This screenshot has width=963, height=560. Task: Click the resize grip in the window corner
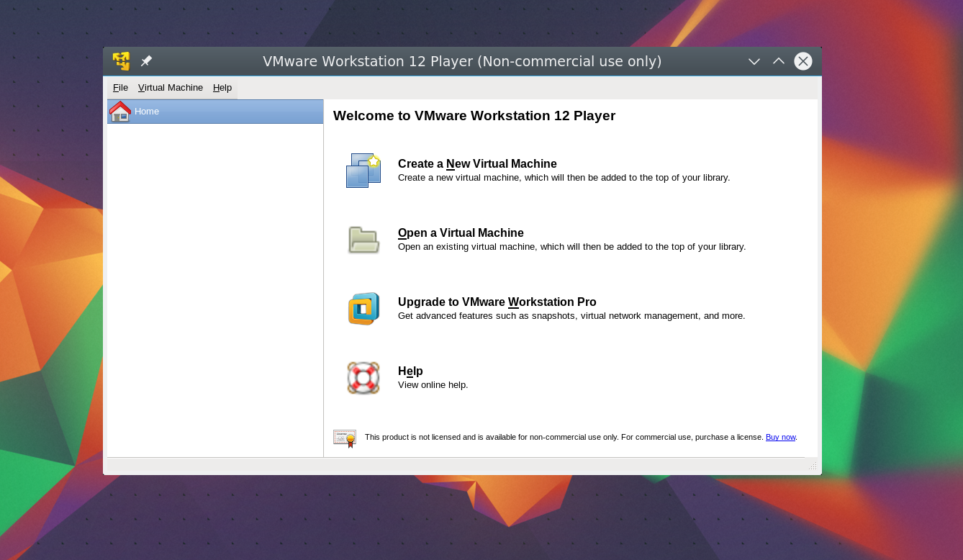click(x=813, y=466)
